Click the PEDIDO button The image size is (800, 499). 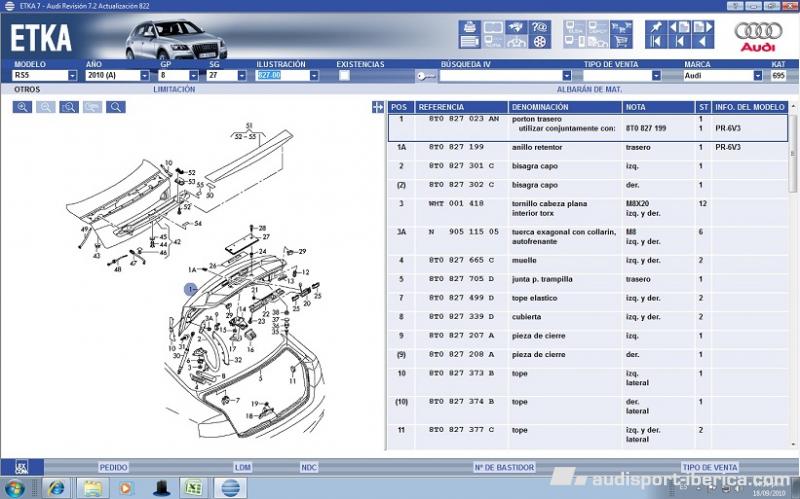click(x=113, y=467)
